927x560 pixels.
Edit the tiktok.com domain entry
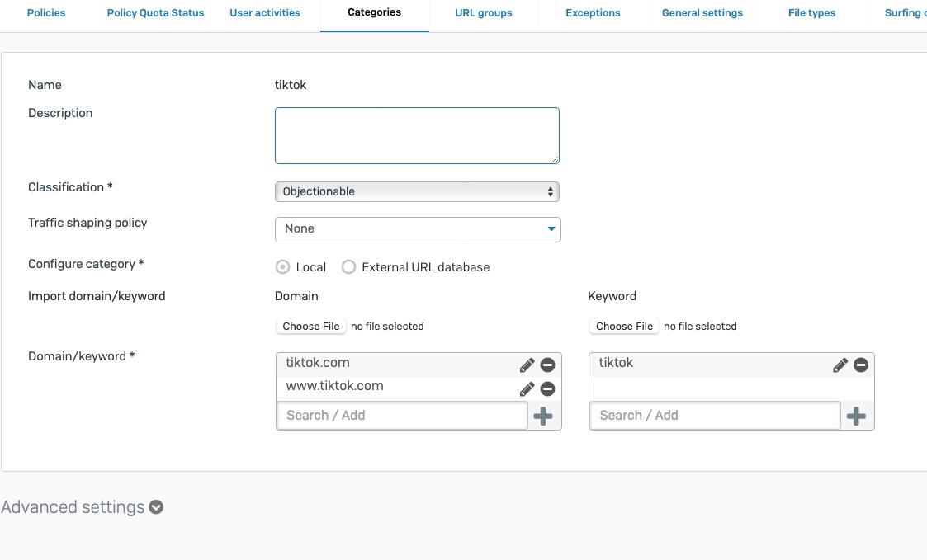527,365
